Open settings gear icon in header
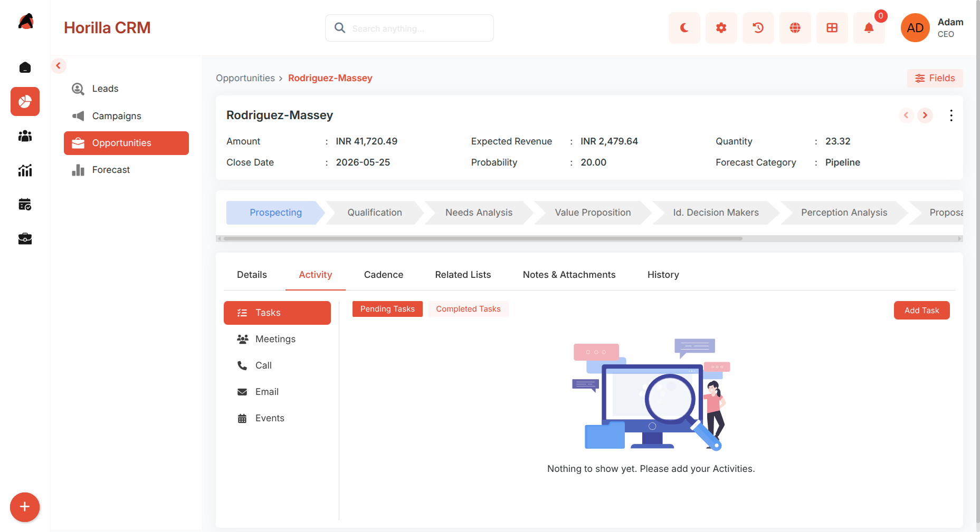This screenshot has width=980, height=532. (721, 28)
